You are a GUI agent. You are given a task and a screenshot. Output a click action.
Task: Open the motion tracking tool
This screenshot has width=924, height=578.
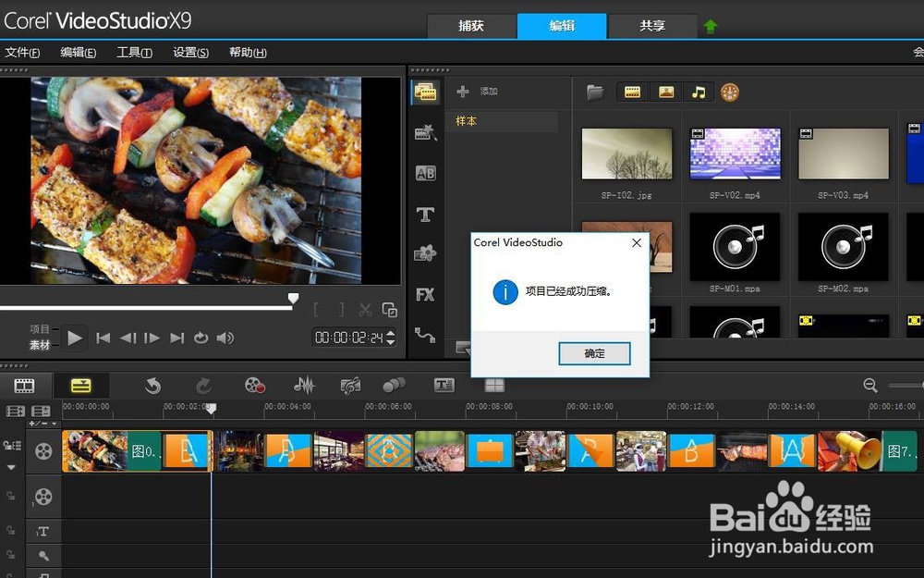coord(394,386)
